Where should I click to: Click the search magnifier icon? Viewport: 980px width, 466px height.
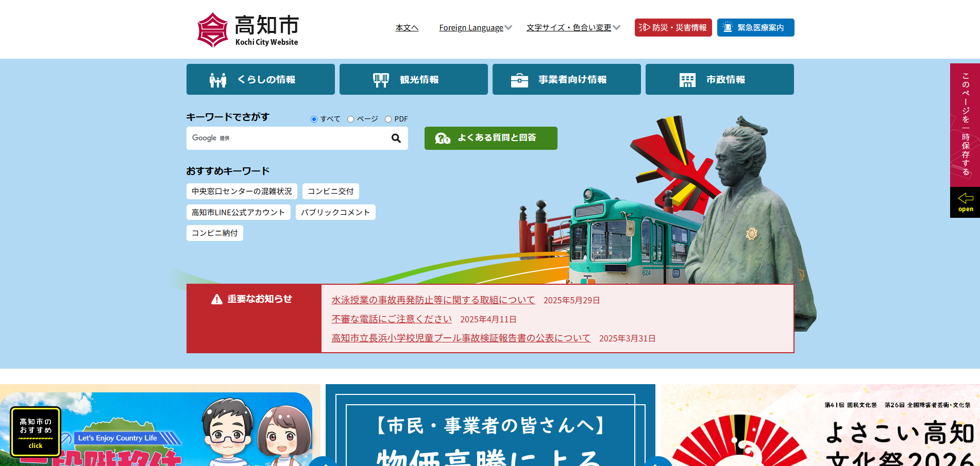[396, 138]
